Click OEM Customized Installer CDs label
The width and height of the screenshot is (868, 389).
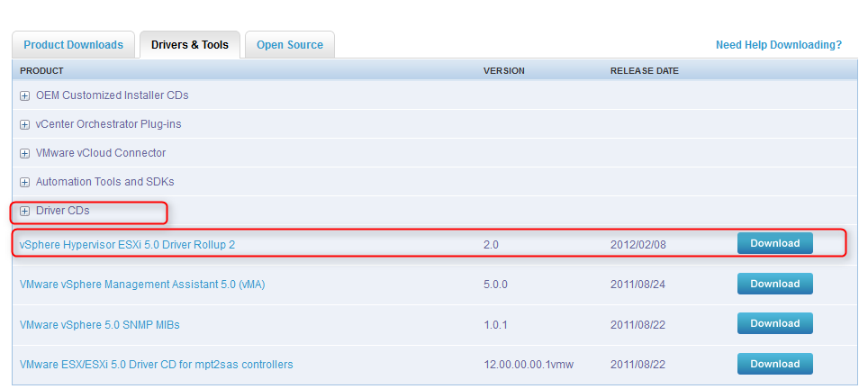[113, 95]
